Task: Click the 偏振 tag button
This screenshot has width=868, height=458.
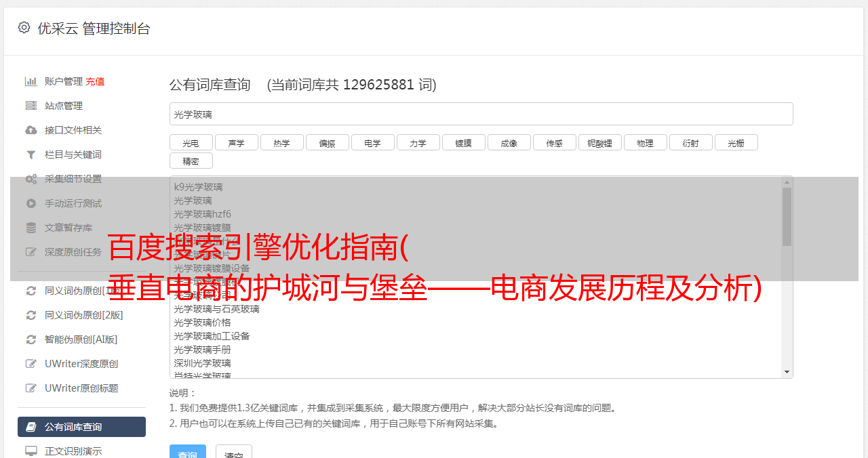Action: click(x=327, y=142)
